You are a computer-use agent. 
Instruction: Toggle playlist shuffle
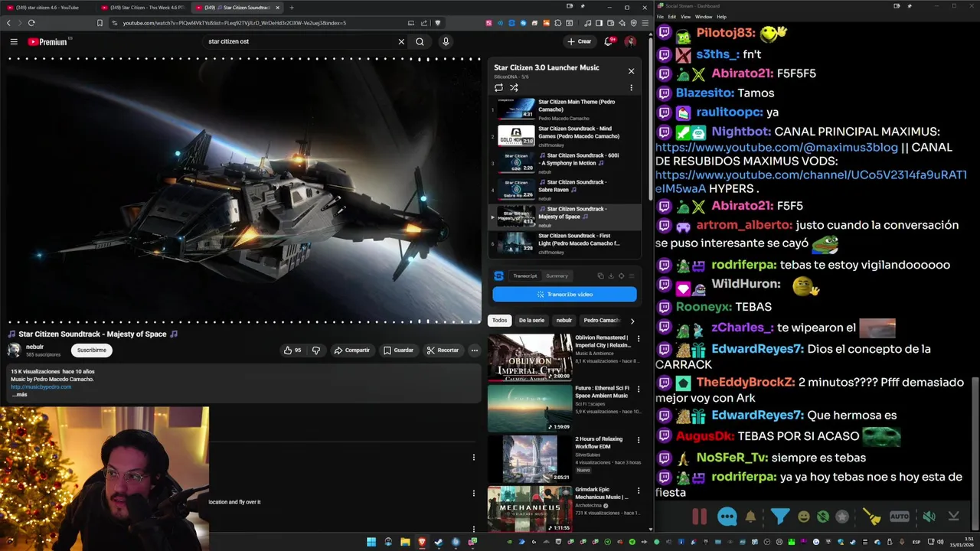click(514, 88)
